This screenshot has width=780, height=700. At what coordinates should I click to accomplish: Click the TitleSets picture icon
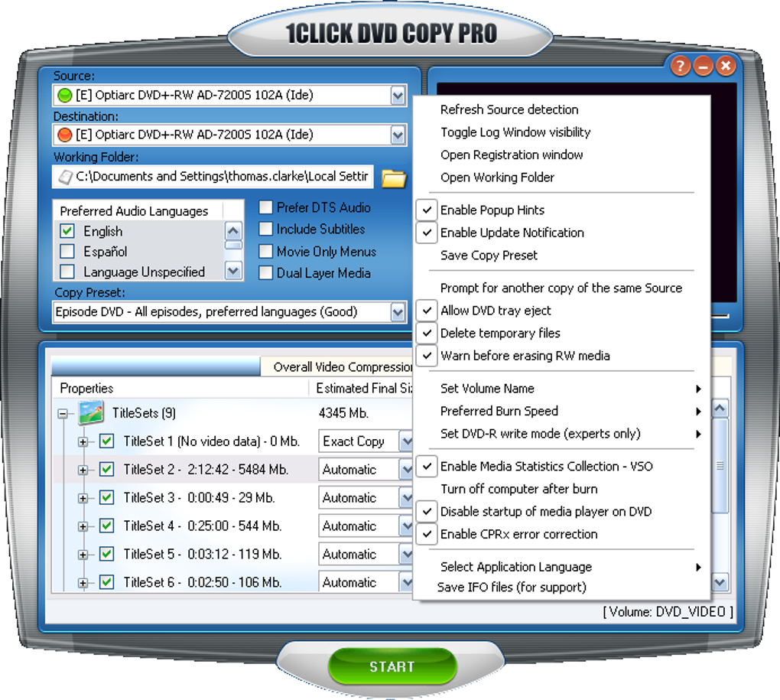coord(91,413)
